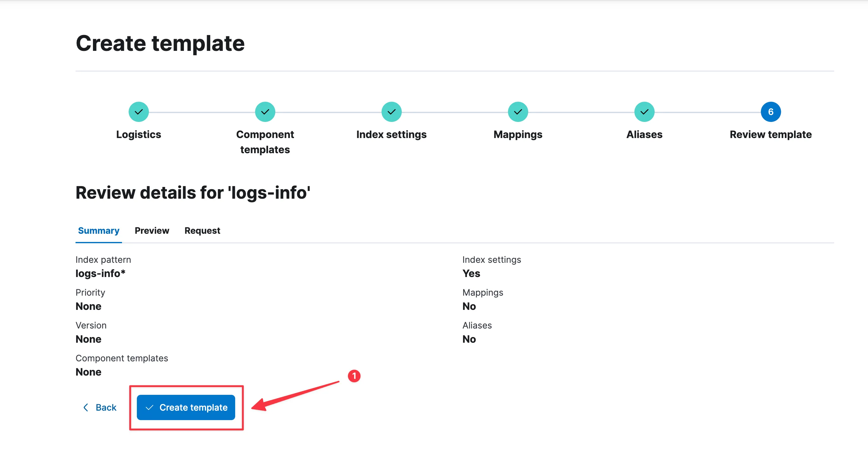Viewport: 868px width, 470px height.
Task: Click the Aliases step label
Action: (x=644, y=134)
